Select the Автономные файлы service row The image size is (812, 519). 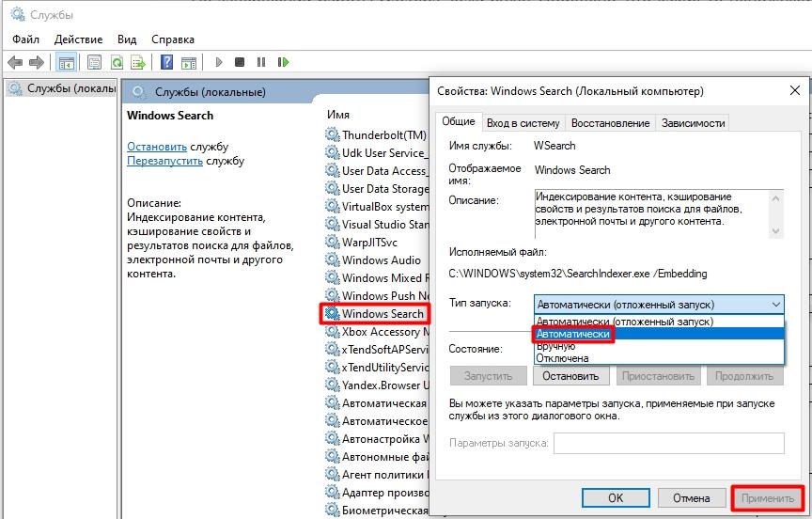point(378,457)
